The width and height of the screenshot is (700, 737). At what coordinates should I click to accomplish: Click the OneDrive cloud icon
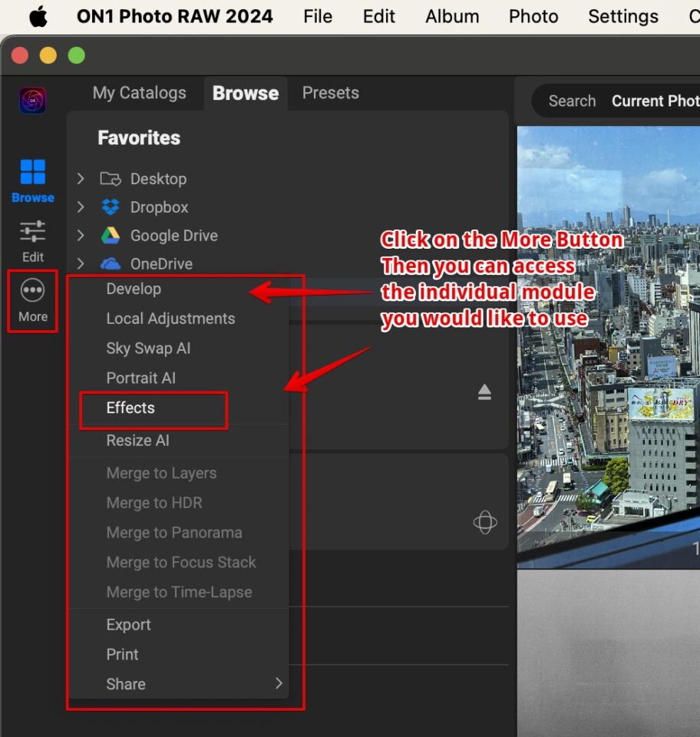[x=110, y=263]
